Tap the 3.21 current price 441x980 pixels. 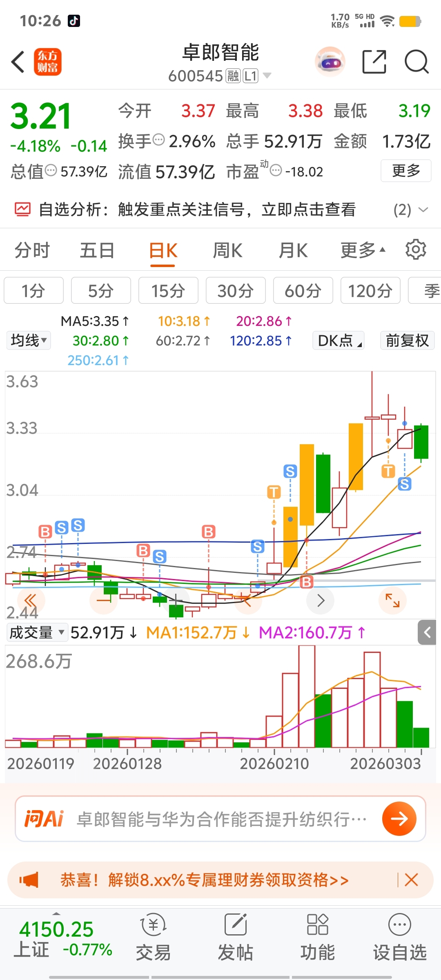click(x=41, y=116)
